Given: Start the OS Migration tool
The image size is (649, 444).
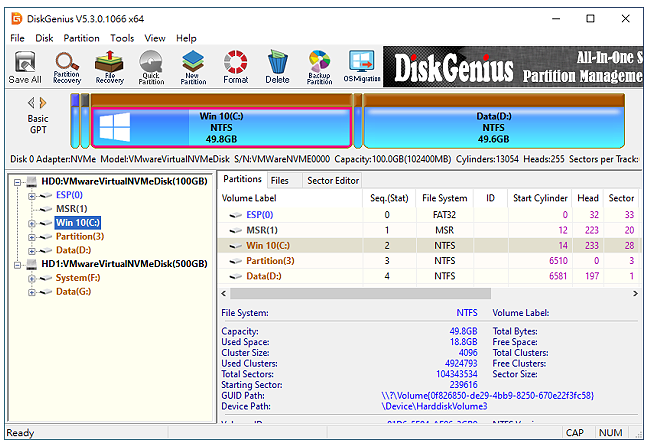Looking at the screenshot, I should [362, 67].
